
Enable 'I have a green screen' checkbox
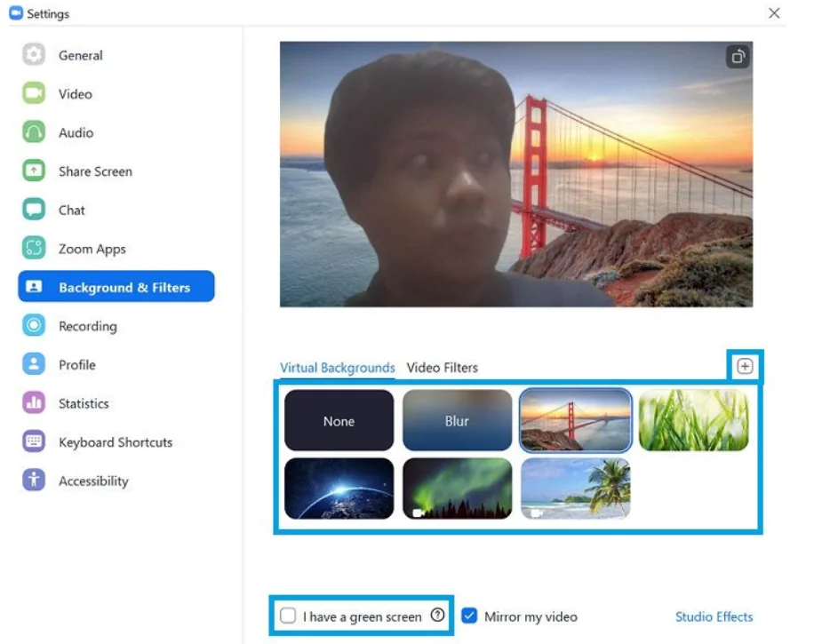coord(288,616)
